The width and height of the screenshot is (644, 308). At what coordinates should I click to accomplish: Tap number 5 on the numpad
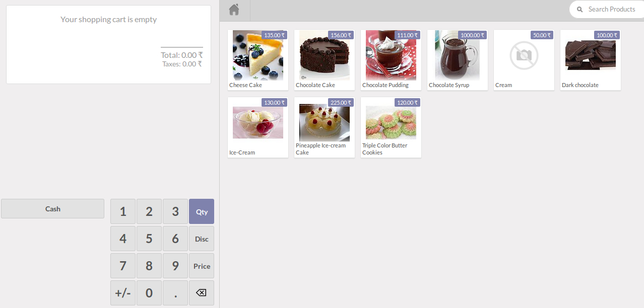point(149,239)
